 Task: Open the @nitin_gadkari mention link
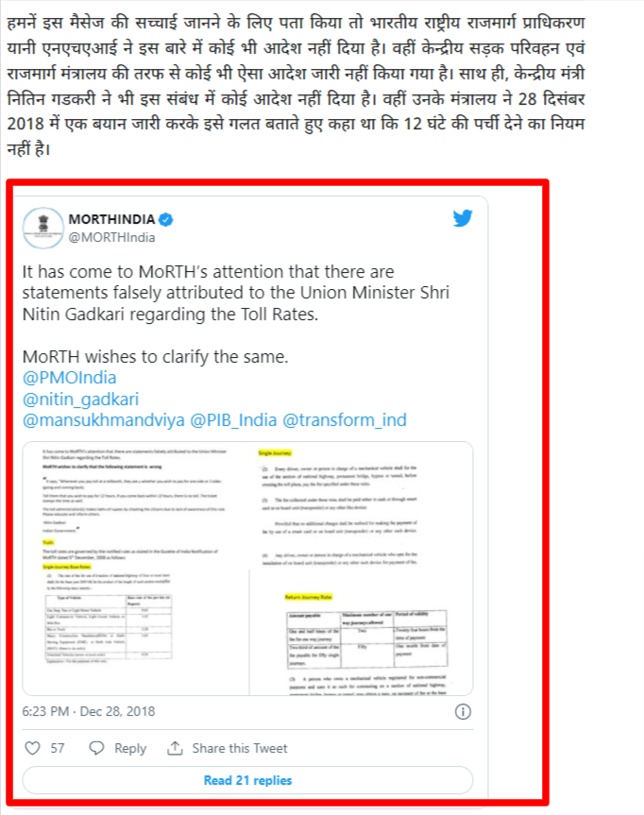pos(80,399)
